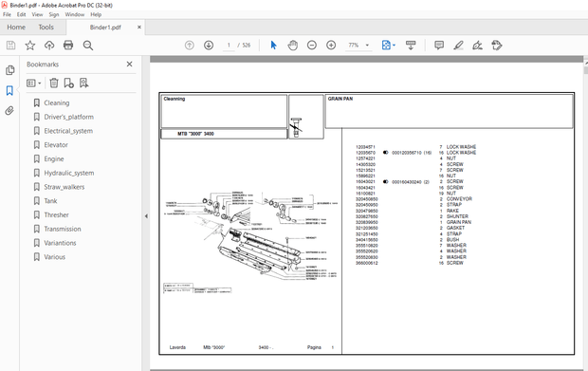588x371 pixels.
Task: Open bookmarks options dropdown menu
Action: point(34,83)
